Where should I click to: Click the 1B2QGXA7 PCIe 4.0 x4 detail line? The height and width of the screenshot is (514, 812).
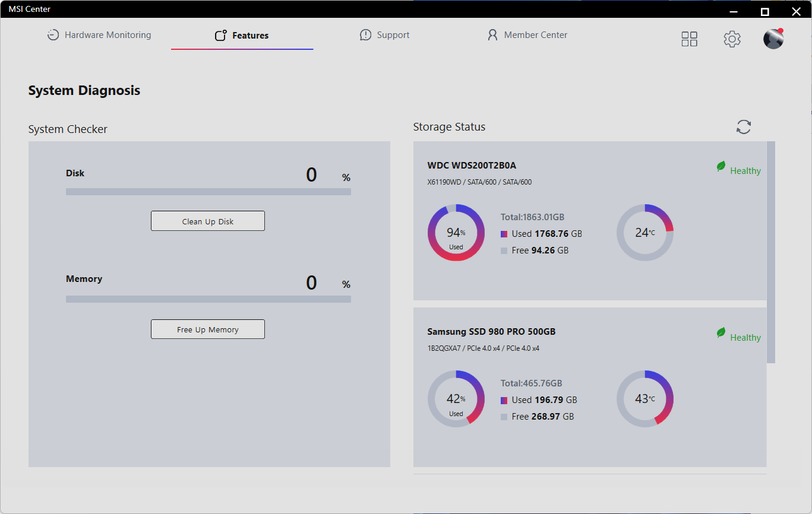(x=483, y=348)
